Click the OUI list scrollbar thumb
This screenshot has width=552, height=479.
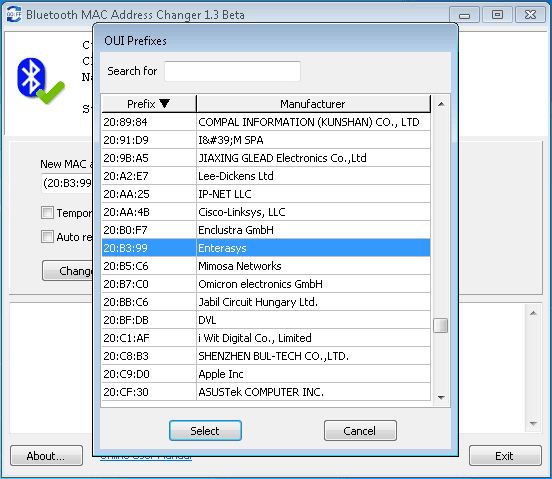pos(440,325)
